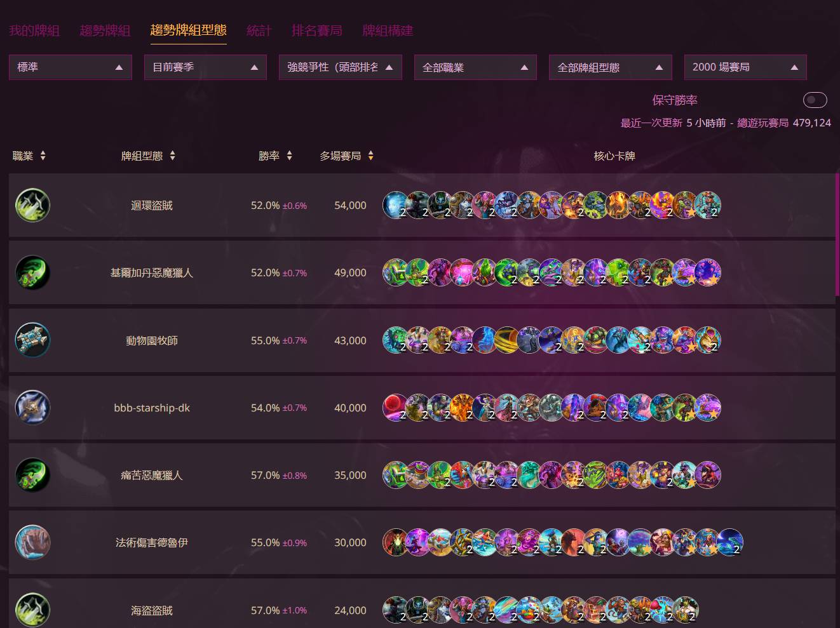840x628 pixels.
Task: Click last core card in 痛苦惡魔獵人 row
Action: click(x=707, y=475)
